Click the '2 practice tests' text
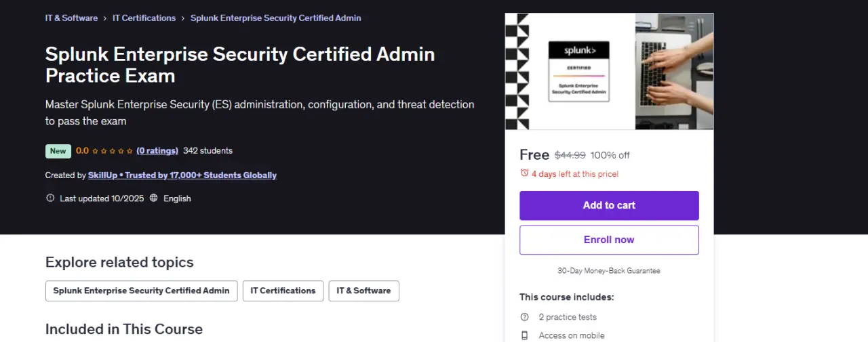868x342 pixels. pyautogui.click(x=568, y=317)
